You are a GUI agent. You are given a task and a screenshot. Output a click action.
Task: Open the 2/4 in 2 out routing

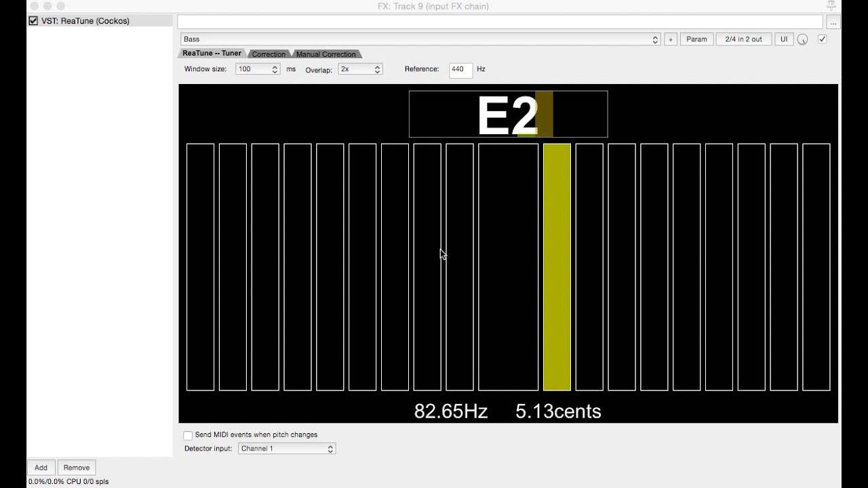coord(743,39)
